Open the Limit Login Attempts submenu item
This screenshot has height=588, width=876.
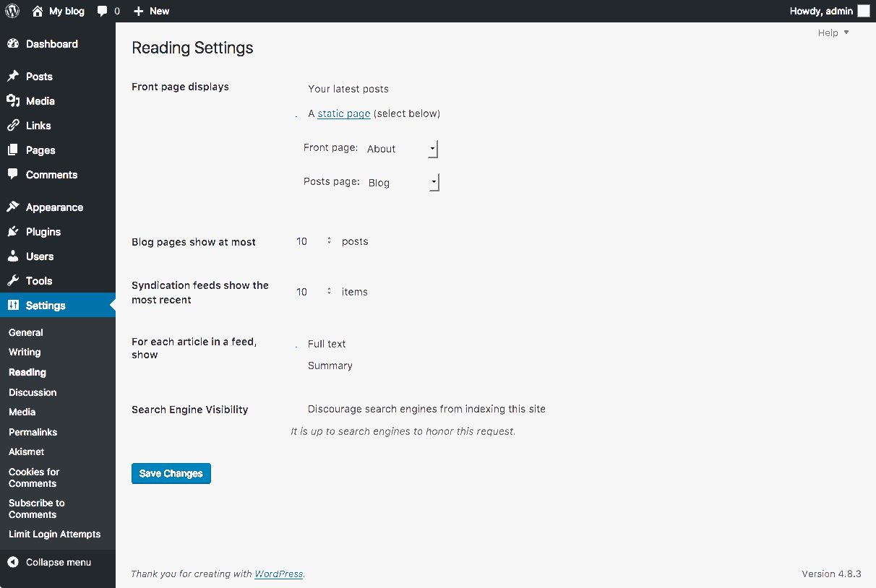pos(55,535)
